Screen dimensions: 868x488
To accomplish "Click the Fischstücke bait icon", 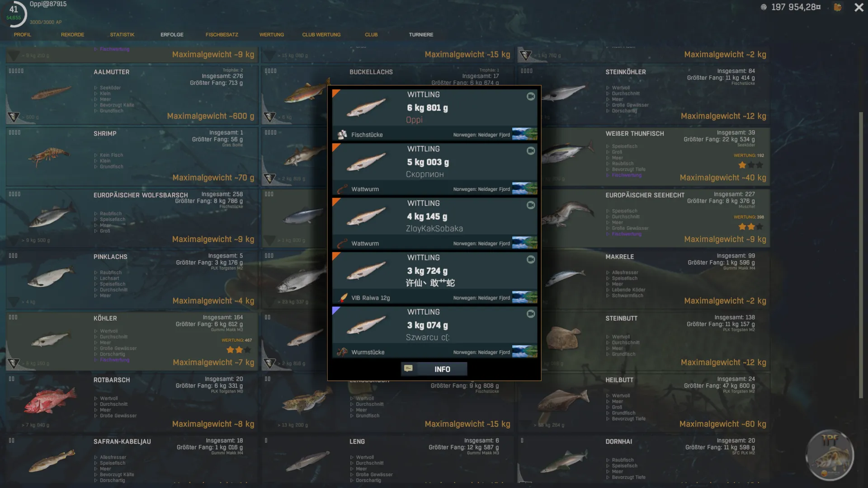I will click(343, 135).
